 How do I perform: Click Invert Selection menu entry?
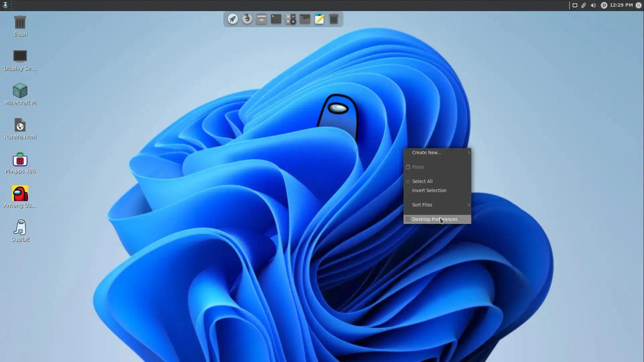(x=429, y=190)
